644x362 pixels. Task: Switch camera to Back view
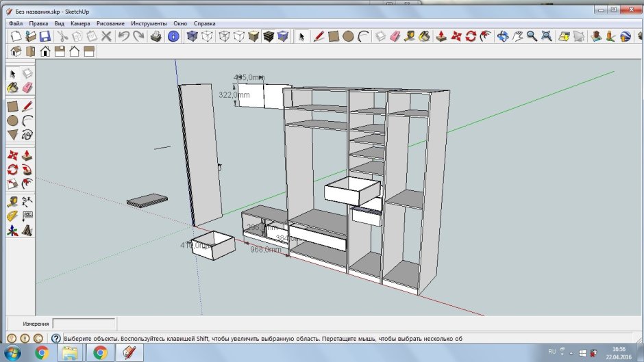pos(75,51)
